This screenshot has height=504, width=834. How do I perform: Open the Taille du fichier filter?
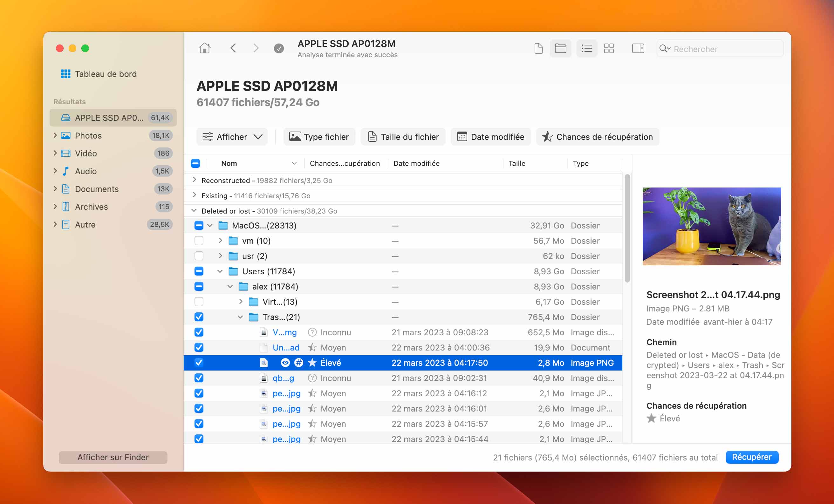click(403, 137)
